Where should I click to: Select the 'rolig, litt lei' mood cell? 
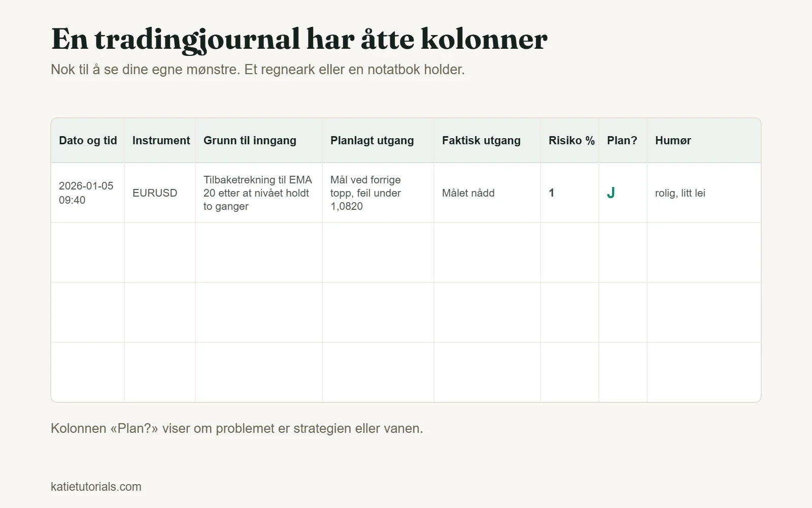[704, 193]
